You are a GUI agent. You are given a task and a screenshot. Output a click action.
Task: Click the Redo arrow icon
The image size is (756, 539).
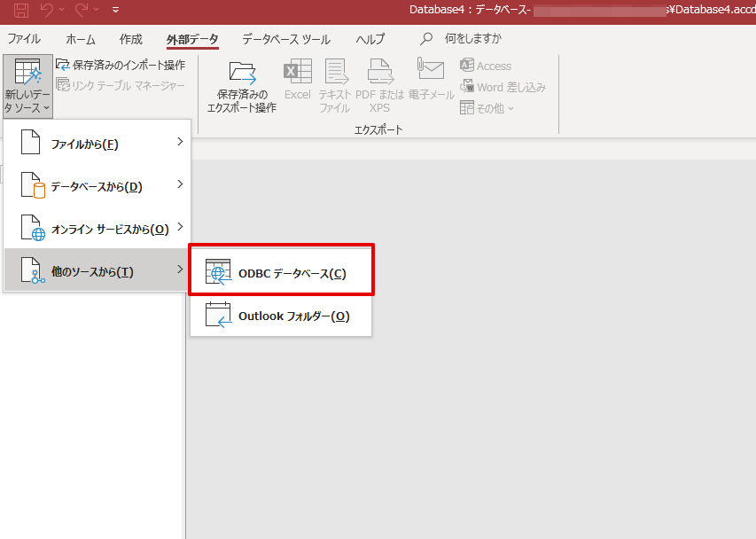point(82,10)
